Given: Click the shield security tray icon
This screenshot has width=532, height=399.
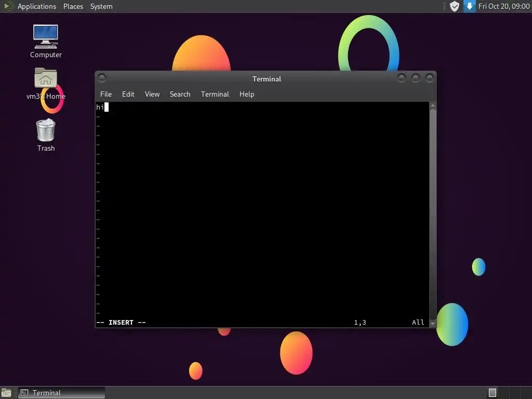Looking at the screenshot, I should point(454,6).
